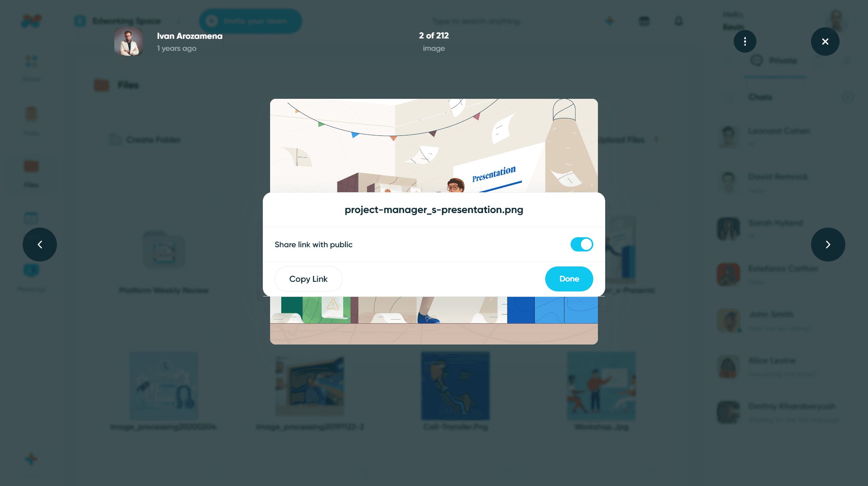Viewport: 868px width, 486px height.
Task: Disable the Share link with public toggle
Action: [582, 245]
